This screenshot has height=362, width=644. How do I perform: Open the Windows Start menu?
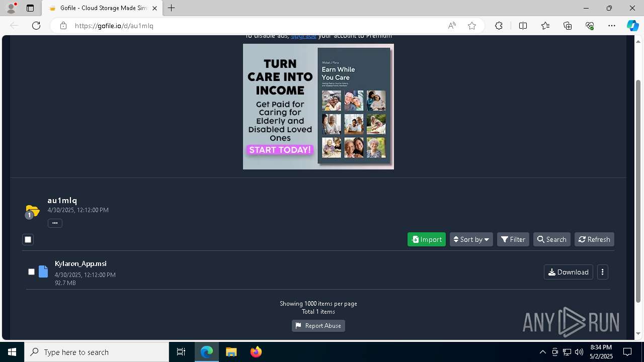[12, 352]
